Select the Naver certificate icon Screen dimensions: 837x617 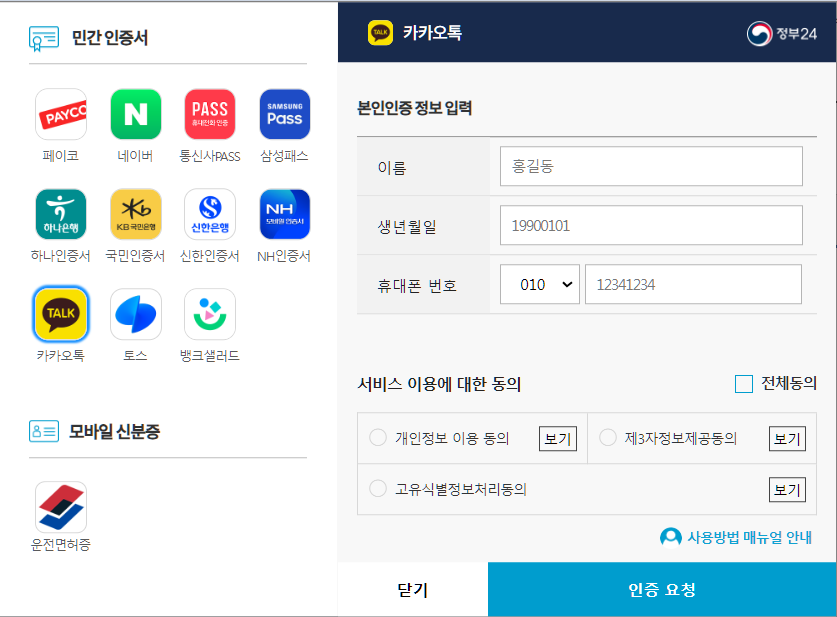tap(135, 113)
